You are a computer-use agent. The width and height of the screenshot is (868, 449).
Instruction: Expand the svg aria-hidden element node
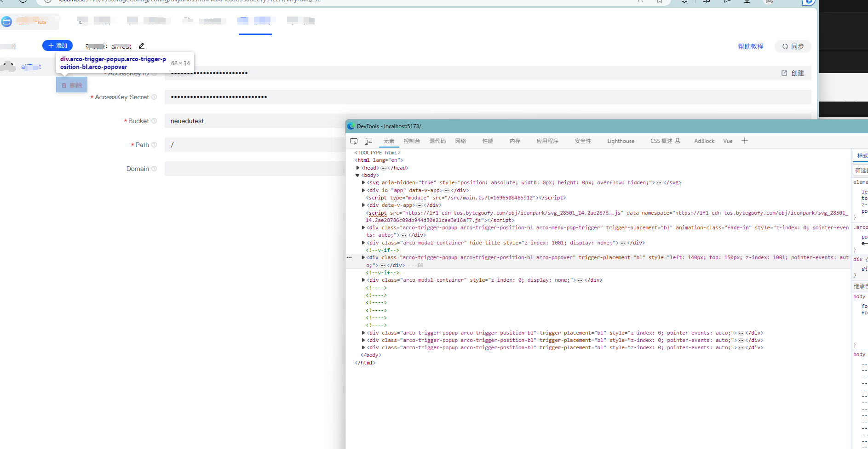[x=363, y=182]
